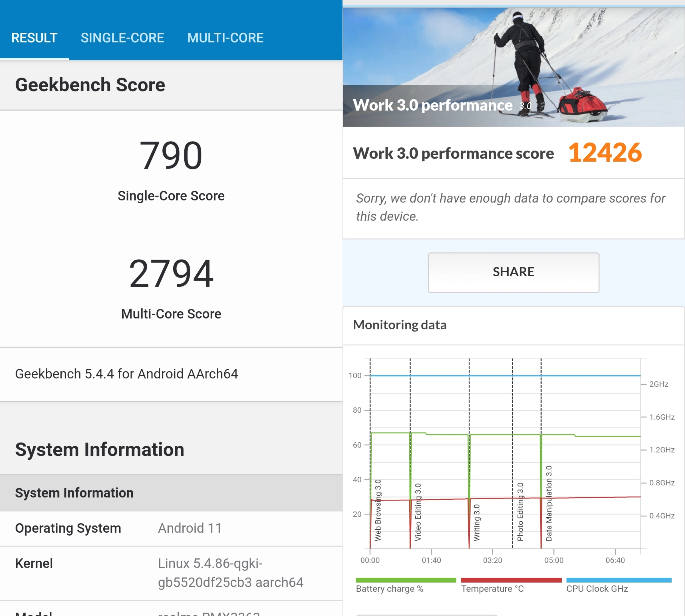Open the SINGLE-CORE tab

tap(122, 38)
